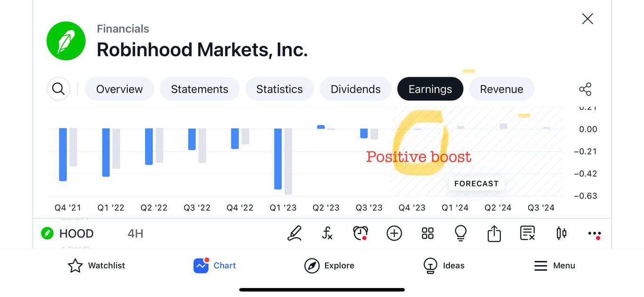
Task: Open the 4H timeframe selector
Action: click(x=135, y=233)
